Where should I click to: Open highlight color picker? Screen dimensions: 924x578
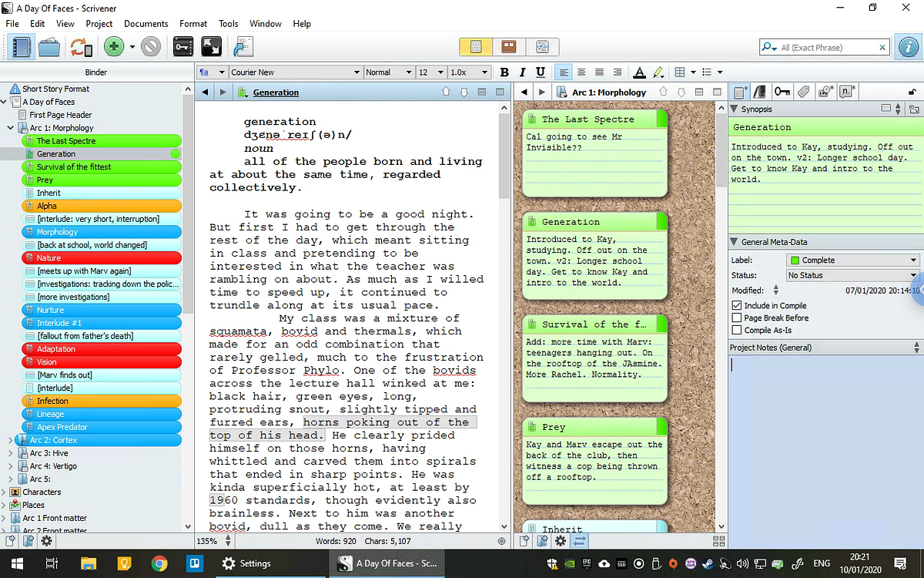(658, 72)
